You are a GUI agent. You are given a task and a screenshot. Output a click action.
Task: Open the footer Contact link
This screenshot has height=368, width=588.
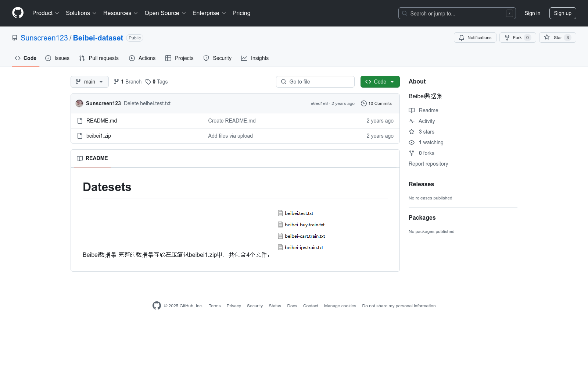(x=311, y=306)
